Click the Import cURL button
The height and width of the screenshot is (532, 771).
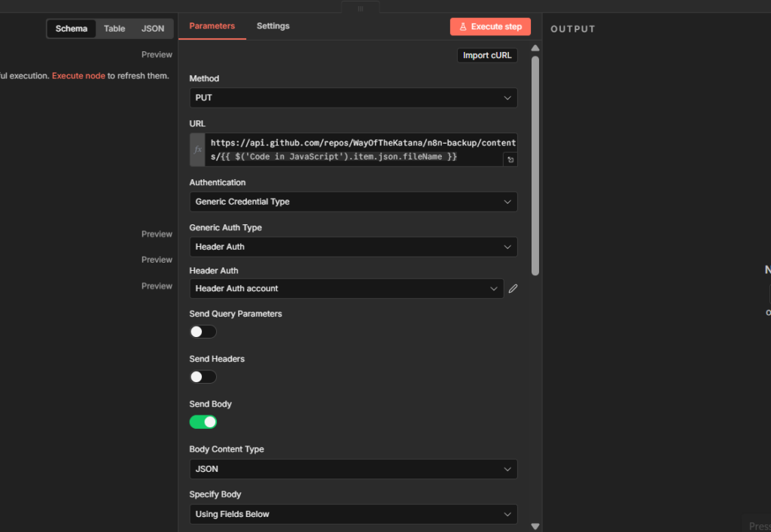[486, 56]
